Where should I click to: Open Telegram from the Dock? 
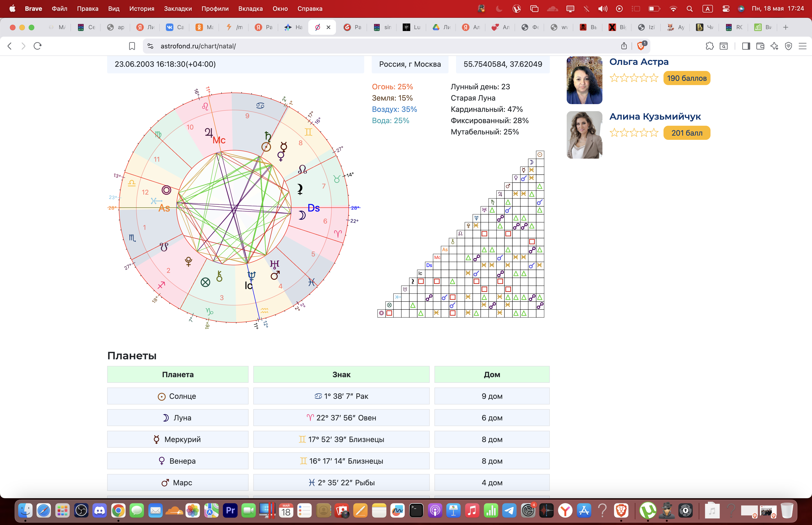509,511
